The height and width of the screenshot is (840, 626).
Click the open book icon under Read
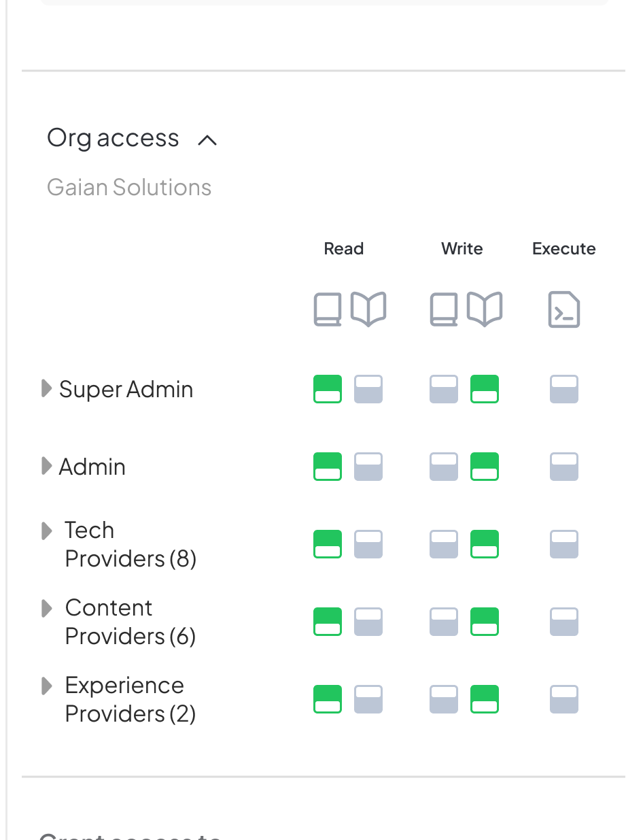pyautogui.click(x=368, y=309)
